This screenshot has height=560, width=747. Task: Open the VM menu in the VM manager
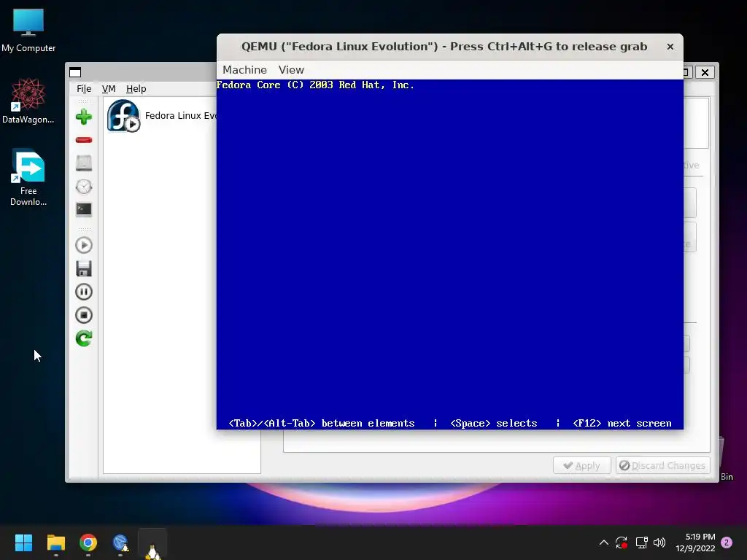tap(109, 88)
